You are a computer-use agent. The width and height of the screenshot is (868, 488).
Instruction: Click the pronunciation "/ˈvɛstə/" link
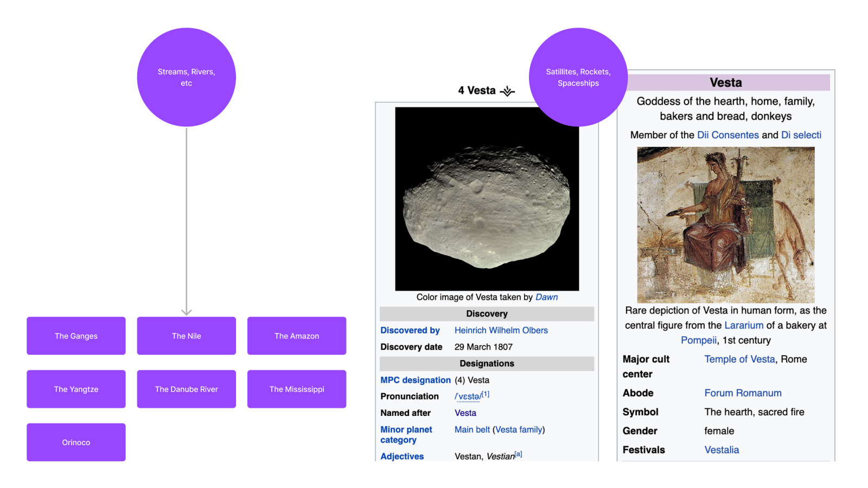[x=467, y=396]
